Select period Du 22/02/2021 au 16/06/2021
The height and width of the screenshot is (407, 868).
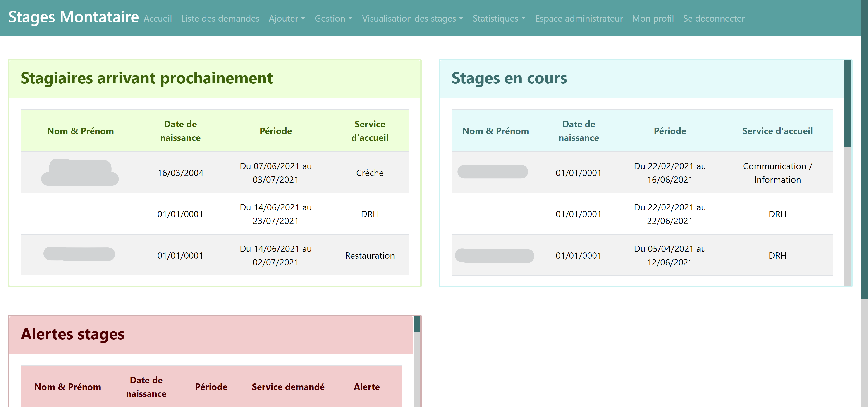670,173
